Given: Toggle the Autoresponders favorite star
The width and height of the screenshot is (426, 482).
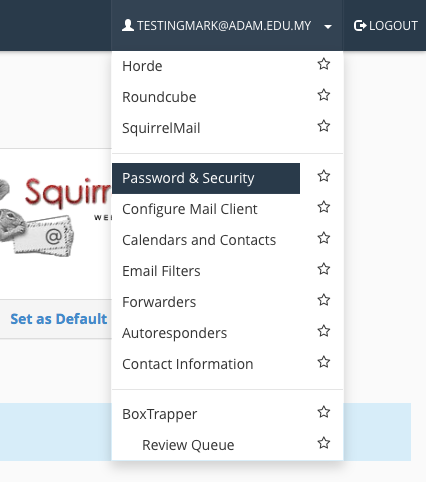Looking at the screenshot, I should pyautogui.click(x=324, y=331).
